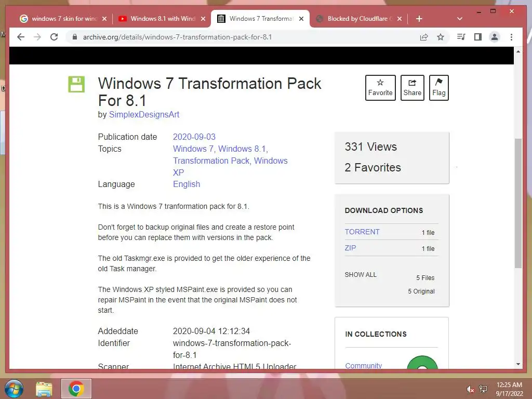
Task: Reload the archive.org page
Action: click(x=54, y=37)
